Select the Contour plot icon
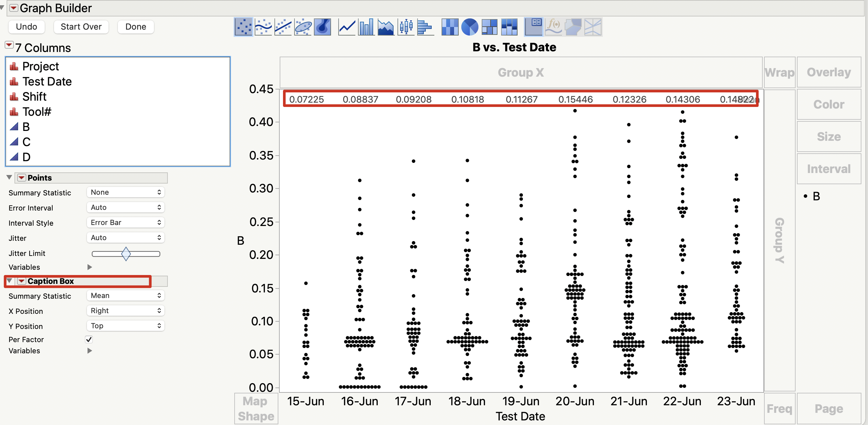This screenshot has height=425, width=868. pyautogui.click(x=322, y=27)
